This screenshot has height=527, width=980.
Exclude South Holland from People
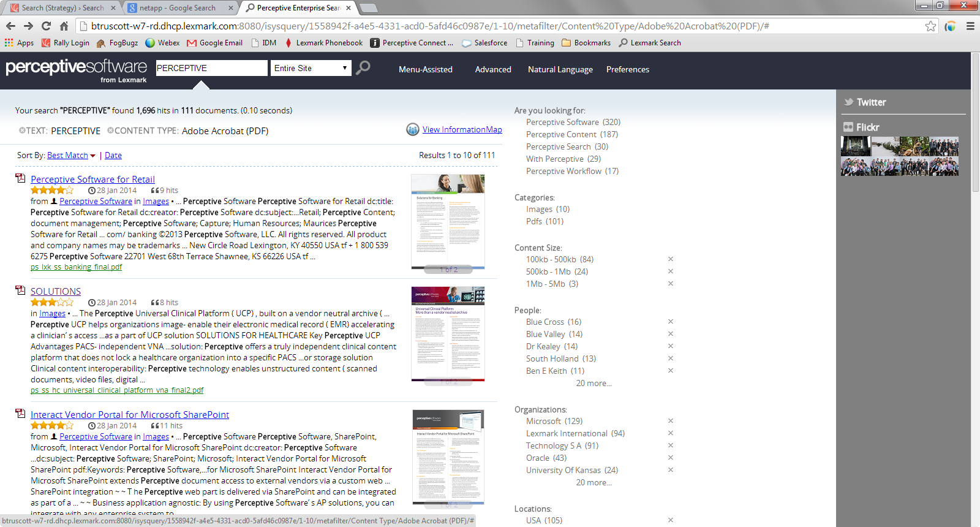click(x=671, y=358)
